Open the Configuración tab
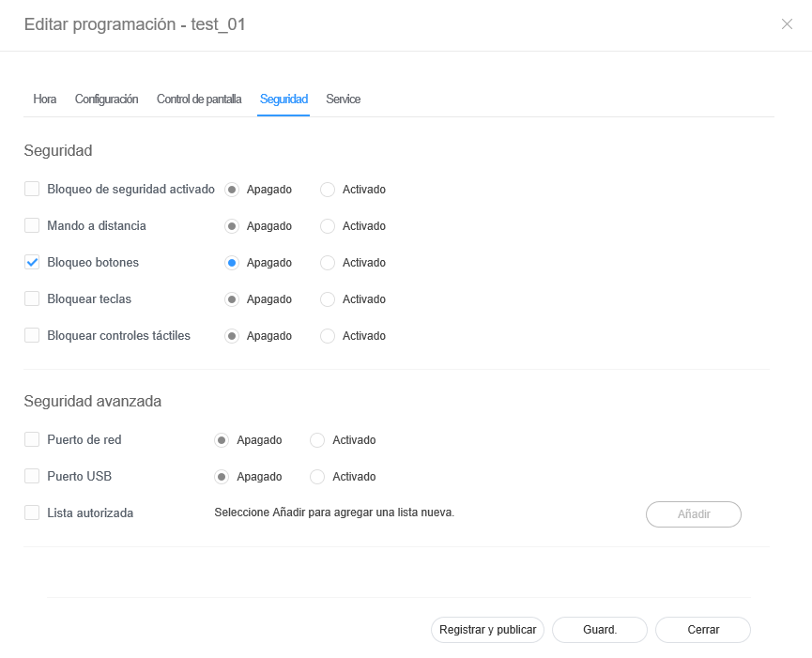Screen dimensions: 812x658 [x=106, y=99]
